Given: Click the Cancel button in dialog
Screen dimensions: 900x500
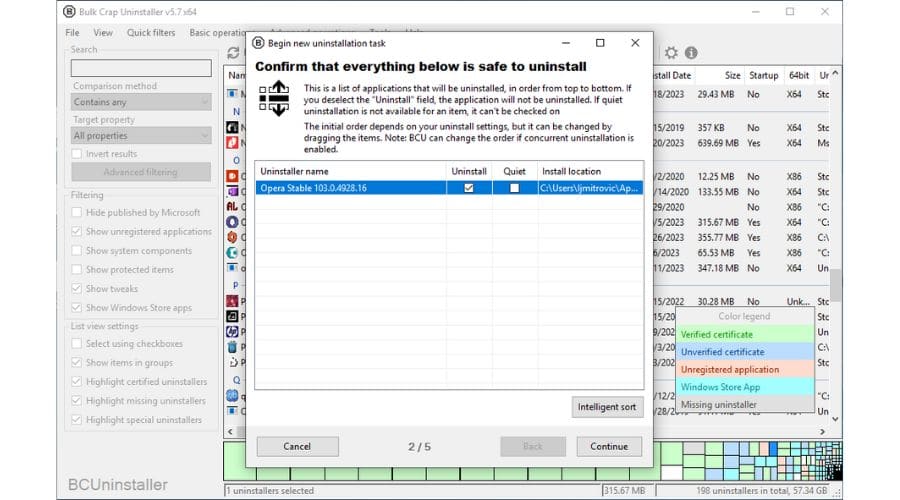Looking at the screenshot, I should pyautogui.click(x=297, y=446).
